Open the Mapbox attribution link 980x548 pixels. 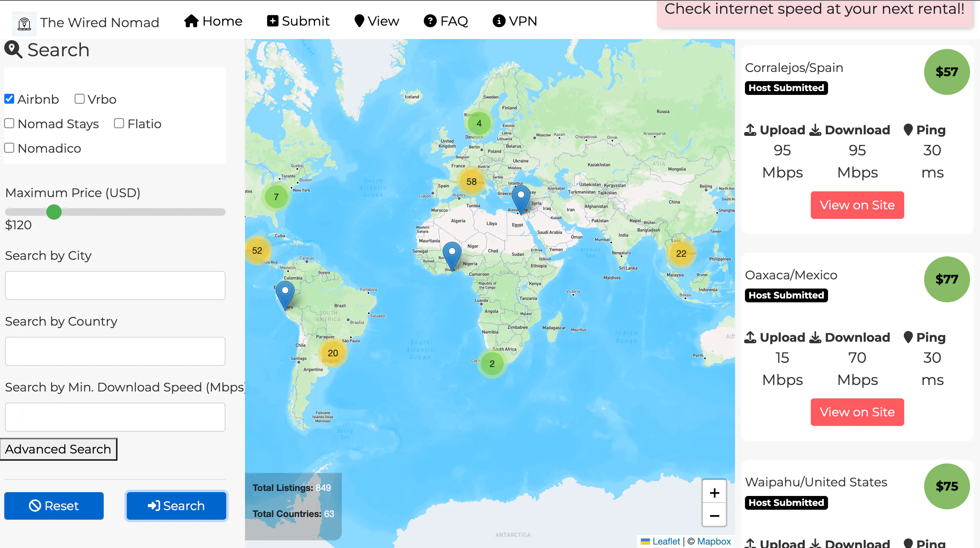[x=714, y=541]
